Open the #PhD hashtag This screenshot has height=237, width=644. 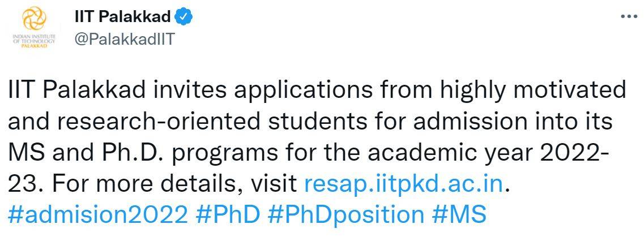click(x=228, y=215)
